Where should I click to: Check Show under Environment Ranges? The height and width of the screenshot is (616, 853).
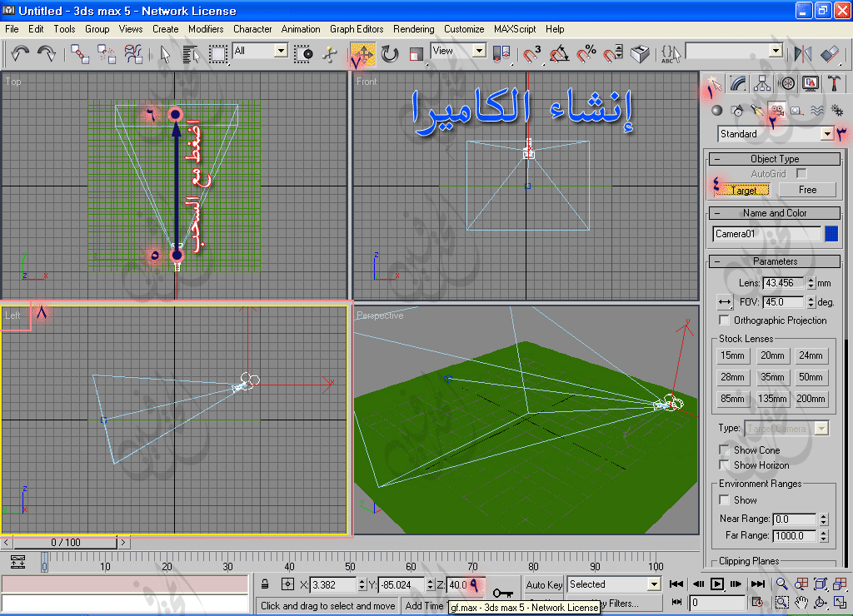(x=724, y=499)
